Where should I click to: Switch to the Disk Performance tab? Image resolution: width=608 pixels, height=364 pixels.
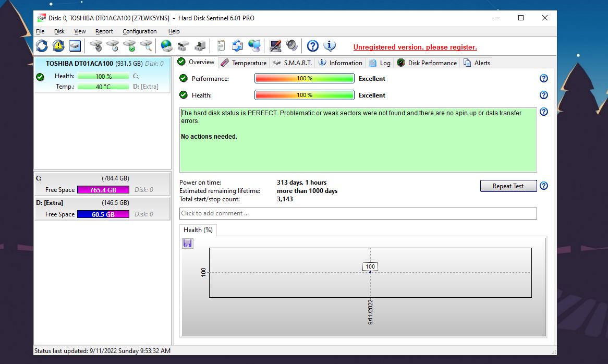pos(427,63)
